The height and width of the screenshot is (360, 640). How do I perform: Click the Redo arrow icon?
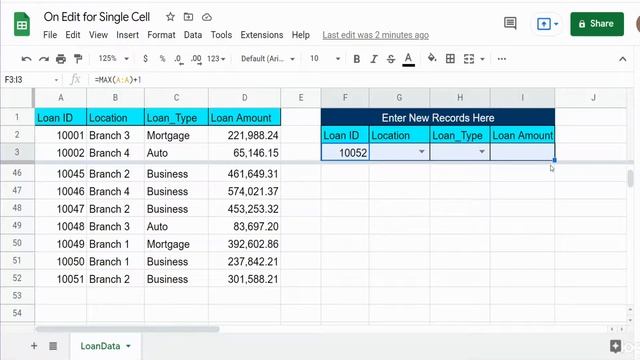coord(44,59)
